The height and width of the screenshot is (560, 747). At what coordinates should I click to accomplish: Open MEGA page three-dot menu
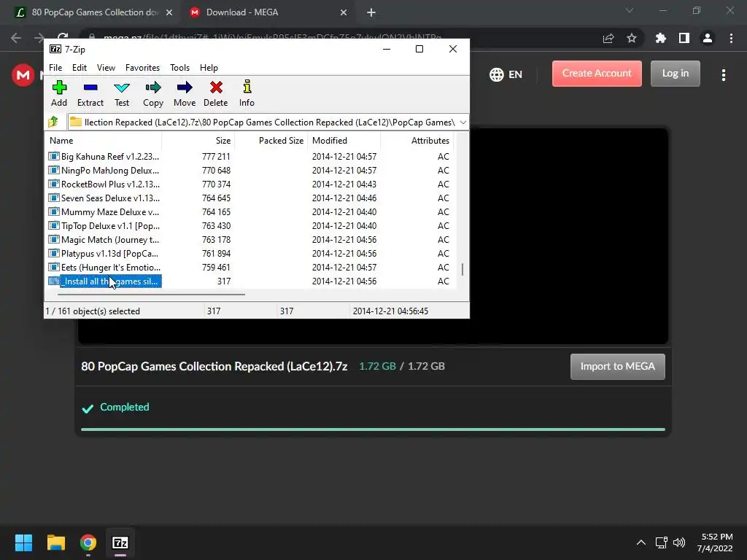724,75
